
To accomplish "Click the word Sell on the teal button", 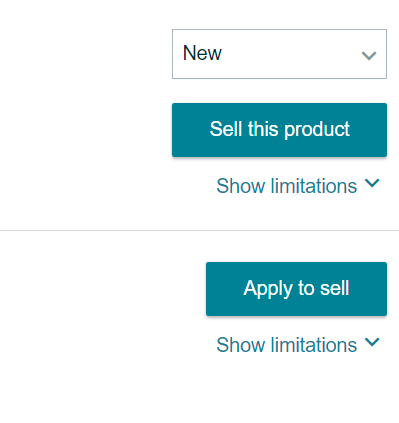I will point(226,129).
